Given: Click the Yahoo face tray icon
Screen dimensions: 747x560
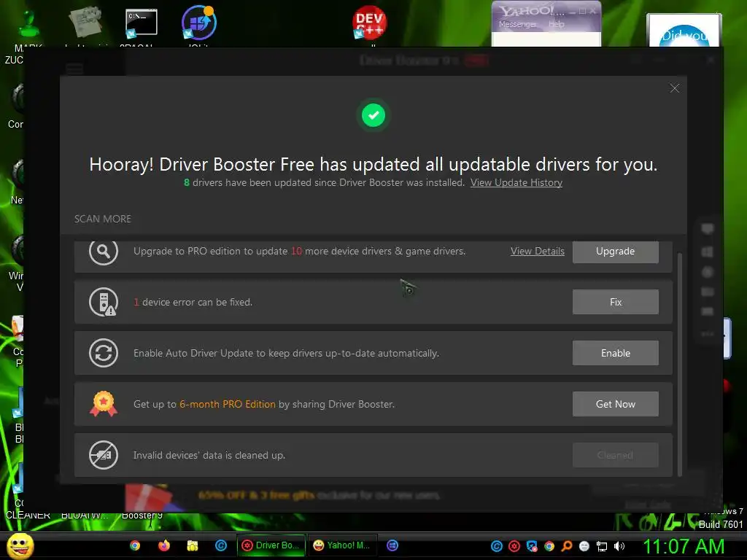Looking at the screenshot, I should pos(584,546).
